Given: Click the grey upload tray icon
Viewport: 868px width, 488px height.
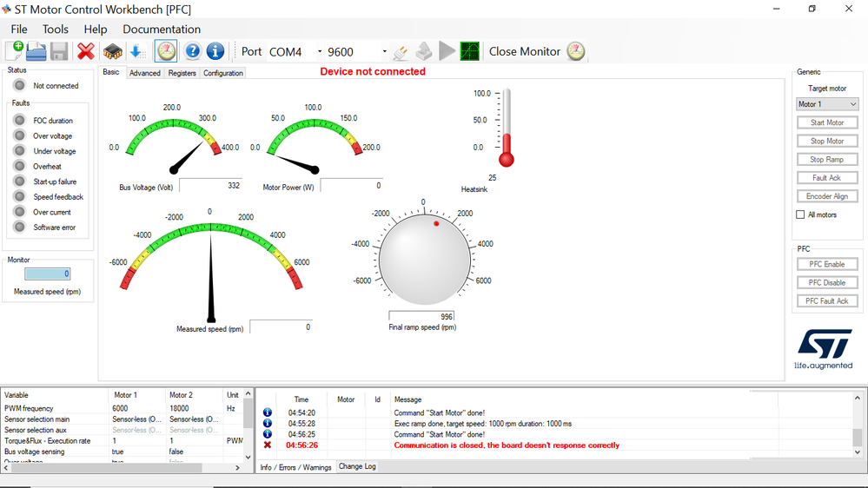Looking at the screenshot, I should point(423,52).
